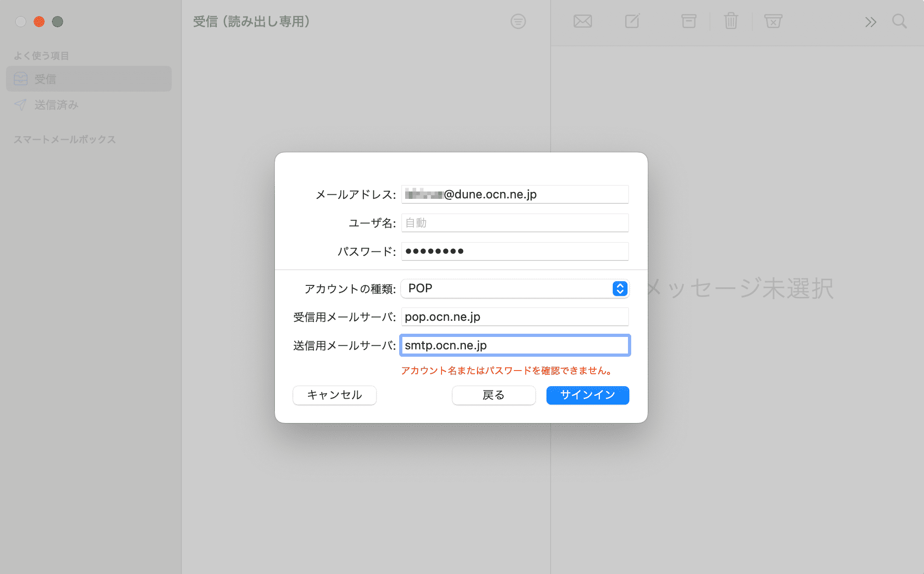Viewport: 924px width, 574px height.
Task: Click the キャンセル button
Action: click(x=335, y=395)
